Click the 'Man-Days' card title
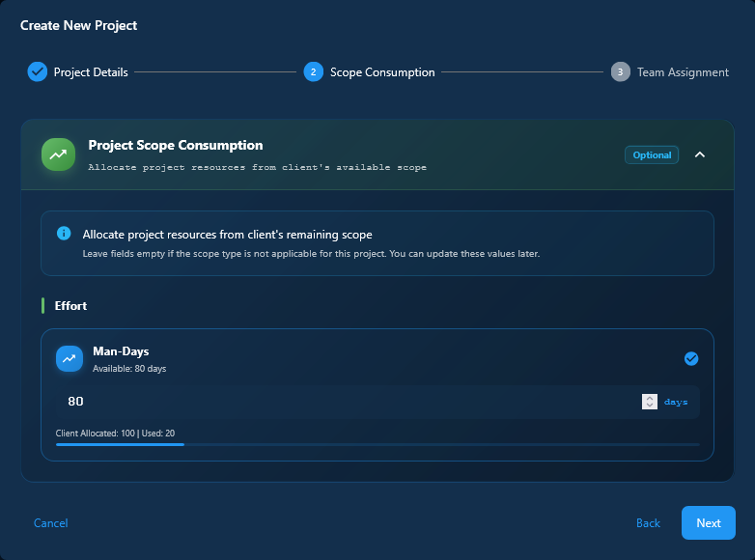The width and height of the screenshot is (755, 560). pos(121,351)
